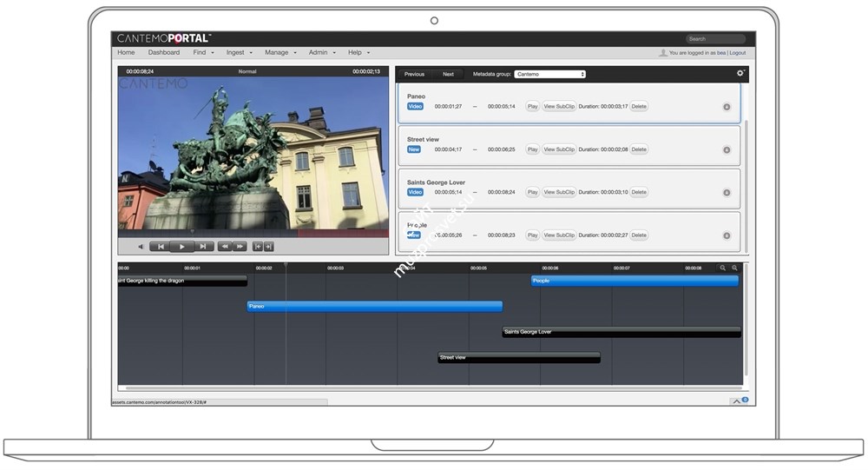The height and width of the screenshot is (470, 868).
Task: Click round icon on Saints George Lover row
Action: tap(727, 193)
